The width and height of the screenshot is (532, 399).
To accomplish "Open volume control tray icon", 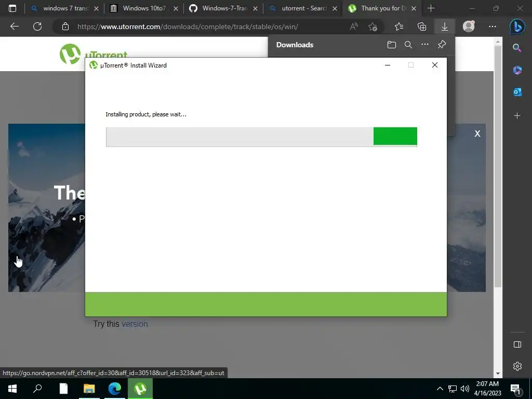I will 464,389.
